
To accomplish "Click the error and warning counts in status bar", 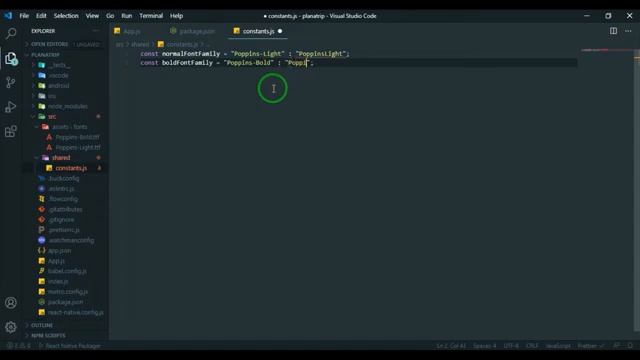I will tap(18, 346).
